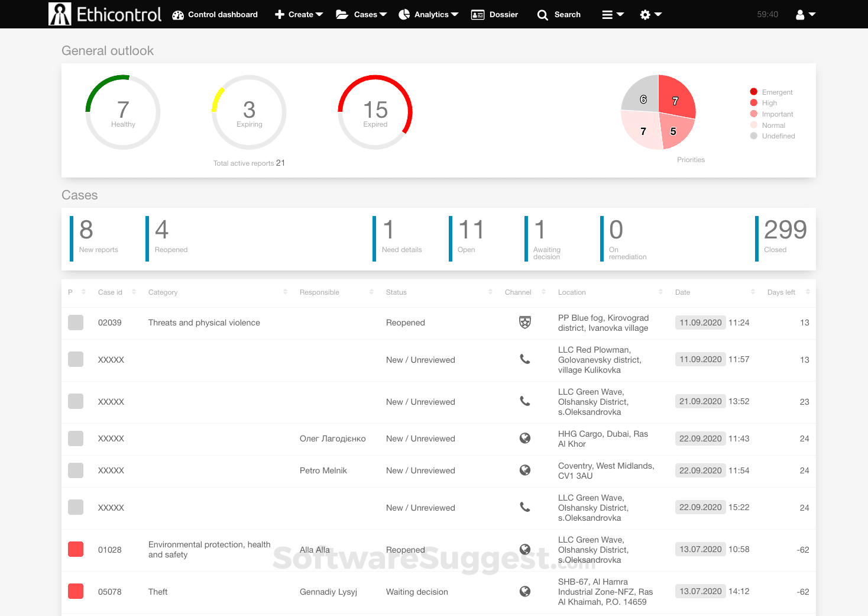Open the Create dropdown

click(299, 14)
